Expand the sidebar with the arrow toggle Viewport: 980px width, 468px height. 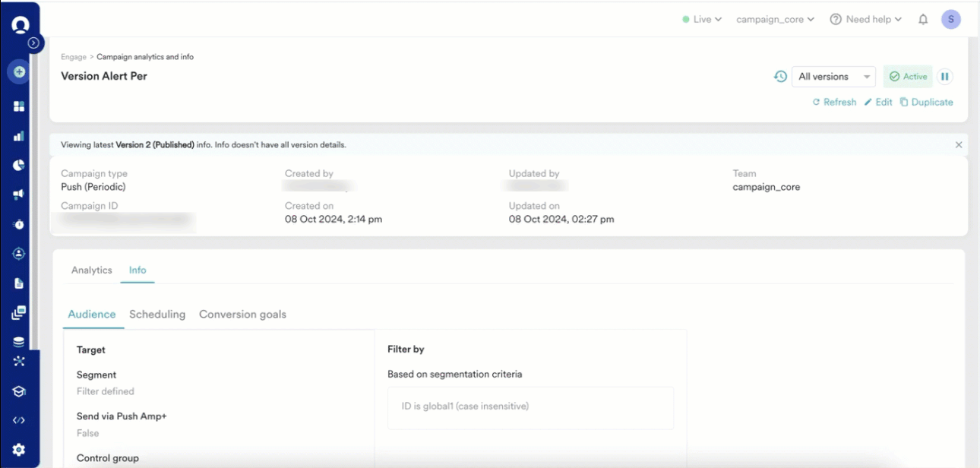(x=33, y=43)
